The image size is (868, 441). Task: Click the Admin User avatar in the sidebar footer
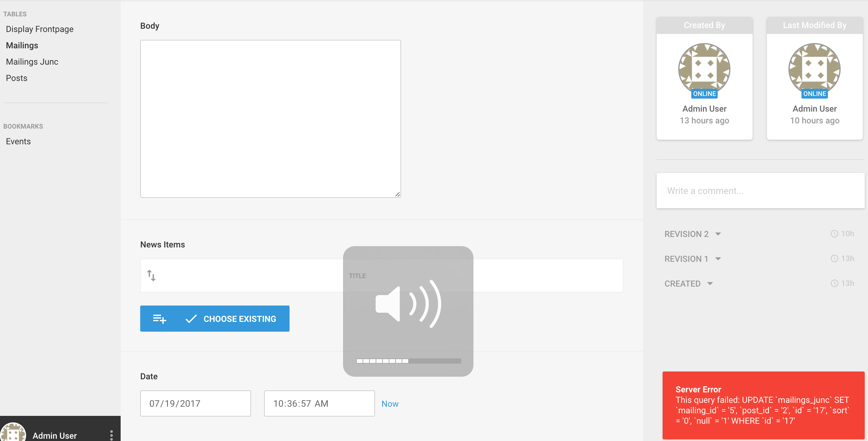[13, 432]
